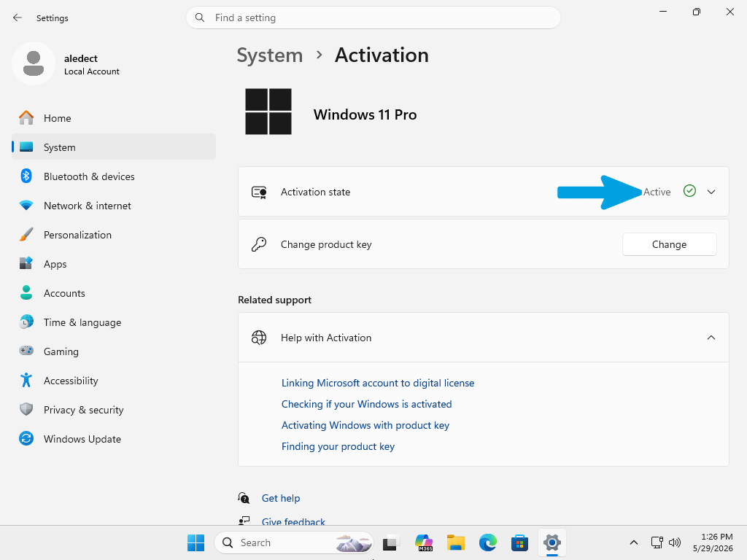Image resolution: width=747 pixels, height=560 pixels.
Task: Open Gaming settings
Action: click(x=113, y=351)
